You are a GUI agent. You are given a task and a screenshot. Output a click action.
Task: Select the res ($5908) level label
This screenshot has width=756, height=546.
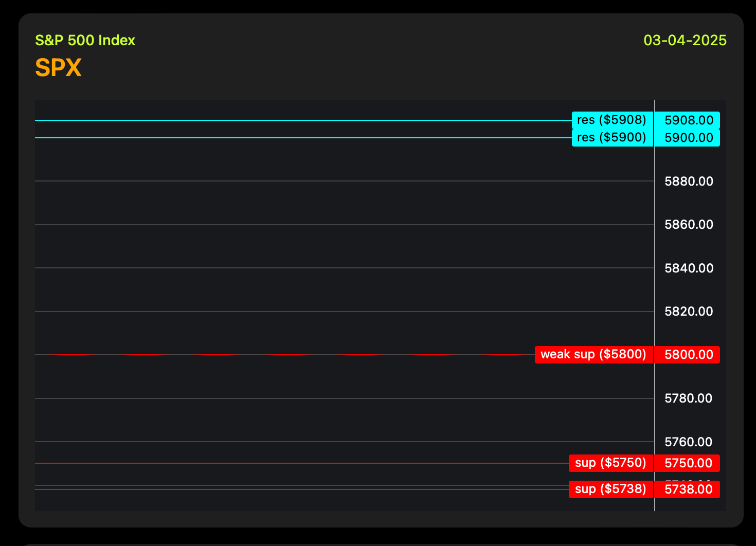612,120
